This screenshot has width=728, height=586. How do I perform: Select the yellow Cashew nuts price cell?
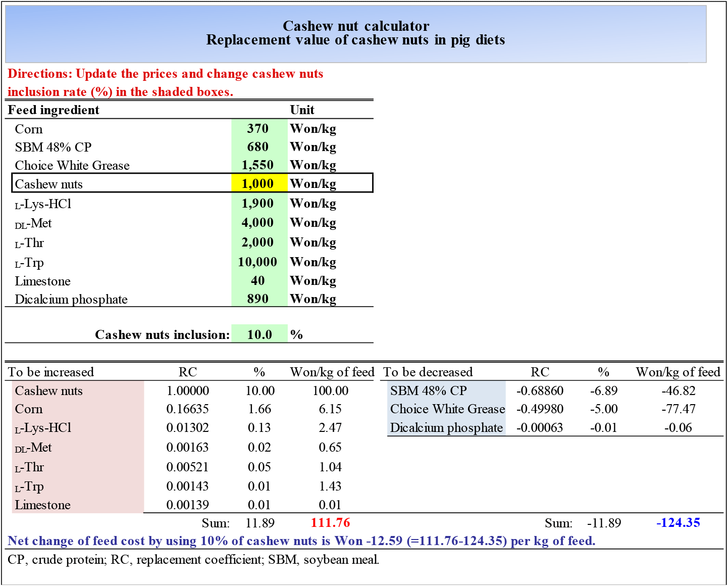[258, 184]
